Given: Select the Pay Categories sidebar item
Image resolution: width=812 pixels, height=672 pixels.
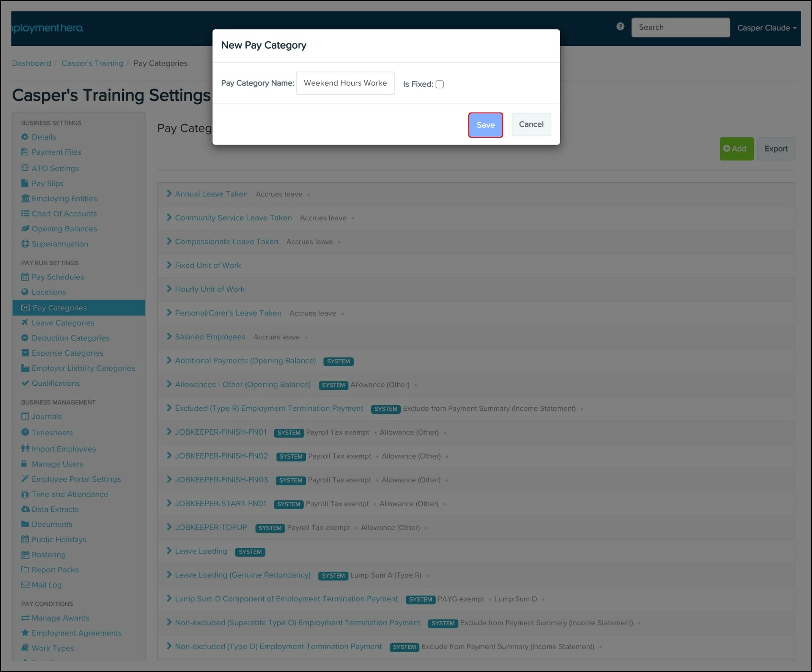Looking at the screenshot, I should coord(59,307).
